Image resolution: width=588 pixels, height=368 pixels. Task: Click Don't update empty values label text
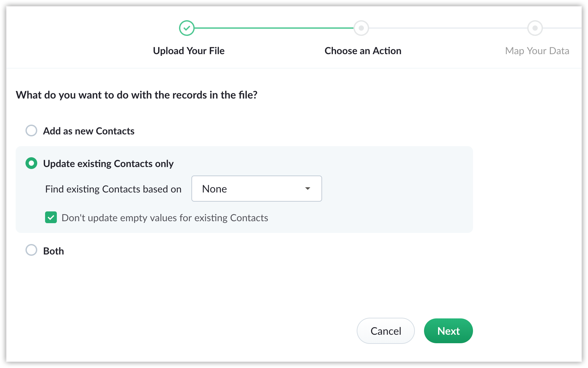165,218
